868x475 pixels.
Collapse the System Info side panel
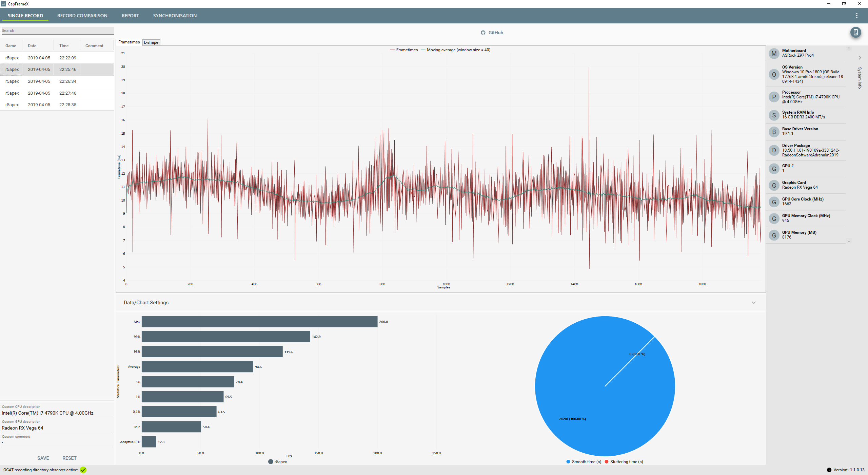click(860, 58)
